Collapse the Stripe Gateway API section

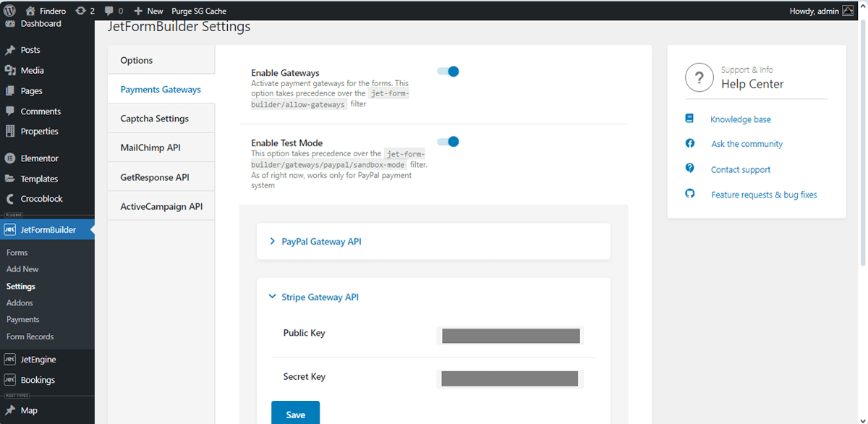coord(320,297)
